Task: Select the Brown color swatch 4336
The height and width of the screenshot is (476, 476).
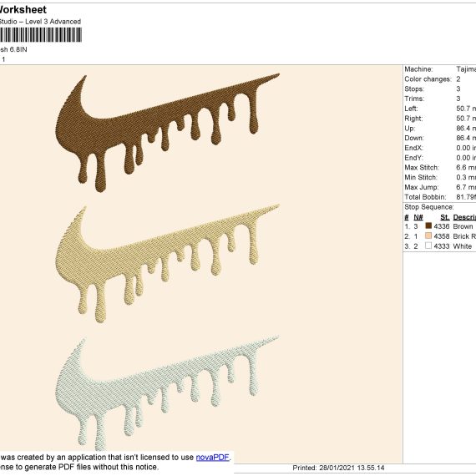Action: click(x=428, y=225)
